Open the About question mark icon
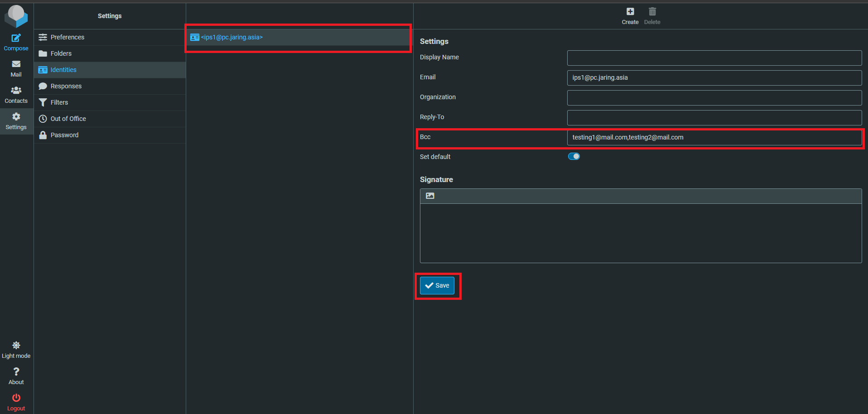The image size is (868, 414). [x=16, y=372]
